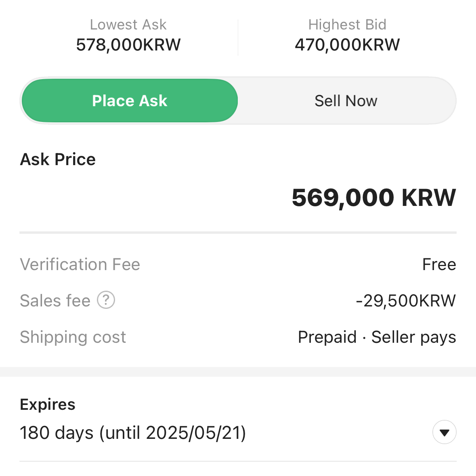Screen dimensions: 476x476
Task: Click the KRW currency unit in ask price
Action: coord(429,197)
